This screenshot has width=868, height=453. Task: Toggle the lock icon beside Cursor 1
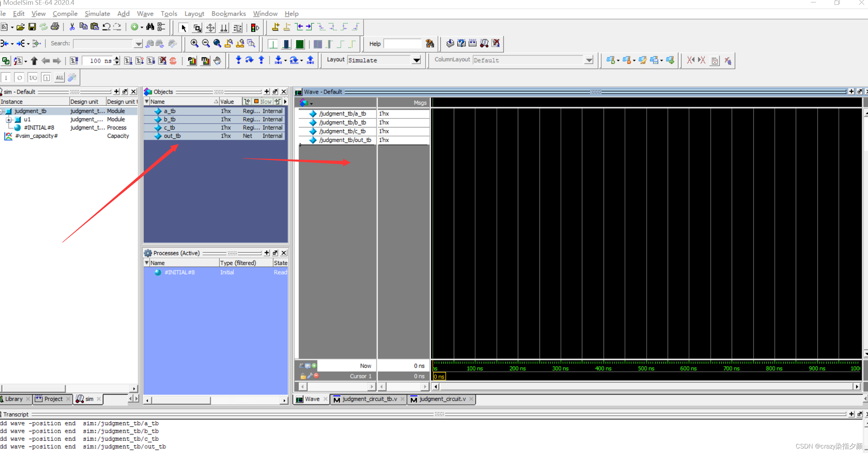(303, 376)
